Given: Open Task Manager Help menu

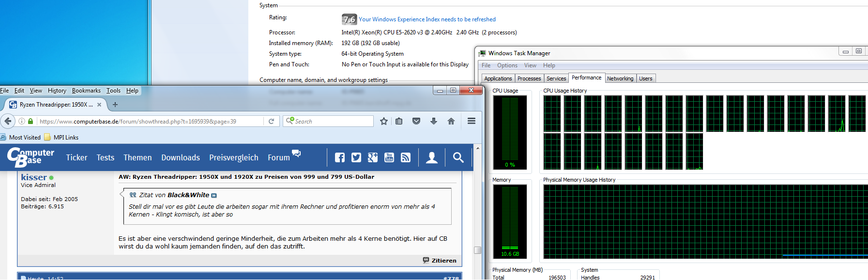Looking at the screenshot, I should click(549, 65).
